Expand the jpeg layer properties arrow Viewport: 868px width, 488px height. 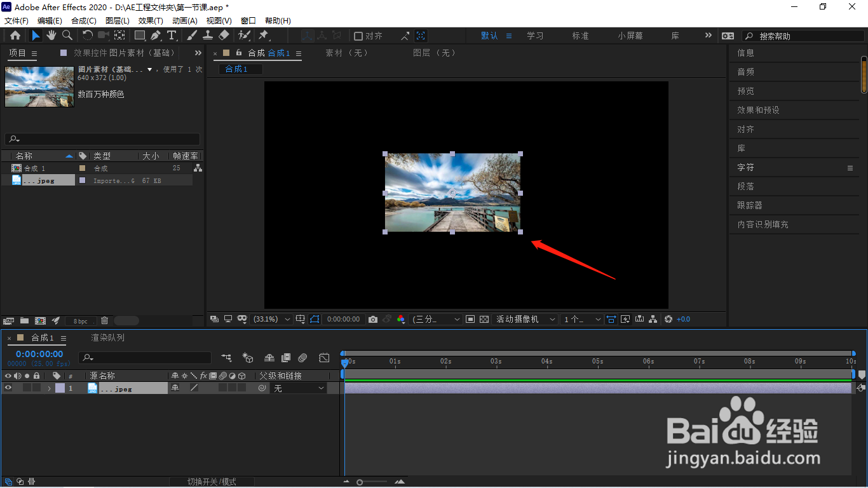[x=50, y=388]
